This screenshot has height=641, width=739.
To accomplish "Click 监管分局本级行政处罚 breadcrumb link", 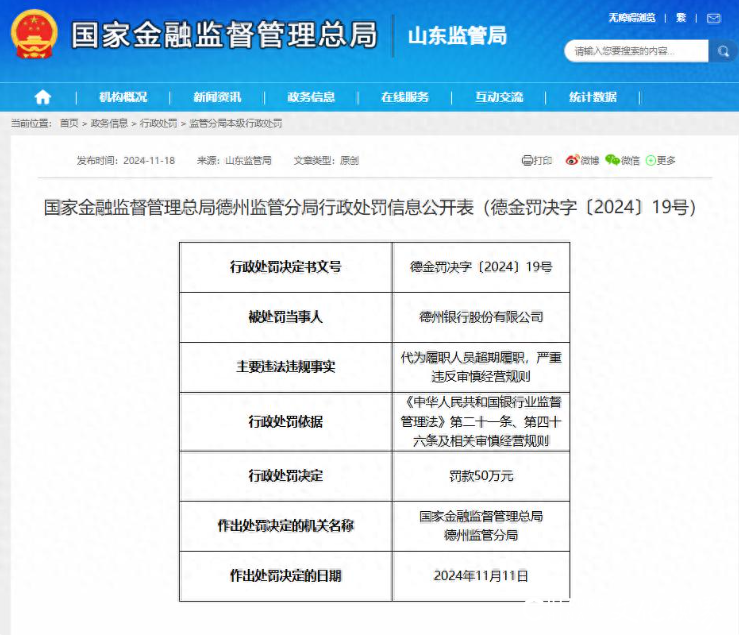I will tap(236, 123).
